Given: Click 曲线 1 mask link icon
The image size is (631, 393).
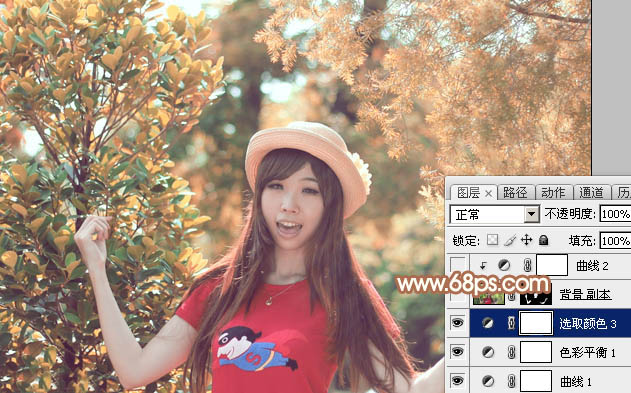Looking at the screenshot, I should pyautogui.click(x=511, y=381).
